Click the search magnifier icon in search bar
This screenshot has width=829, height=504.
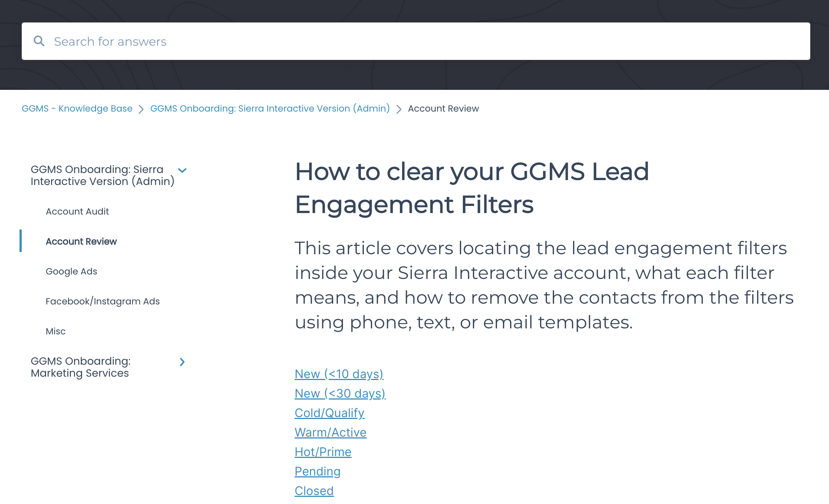[x=40, y=41]
